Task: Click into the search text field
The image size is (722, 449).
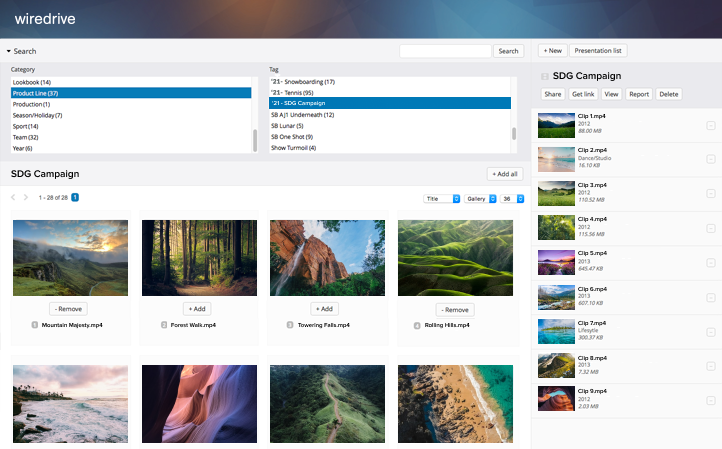Action: [x=445, y=51]
